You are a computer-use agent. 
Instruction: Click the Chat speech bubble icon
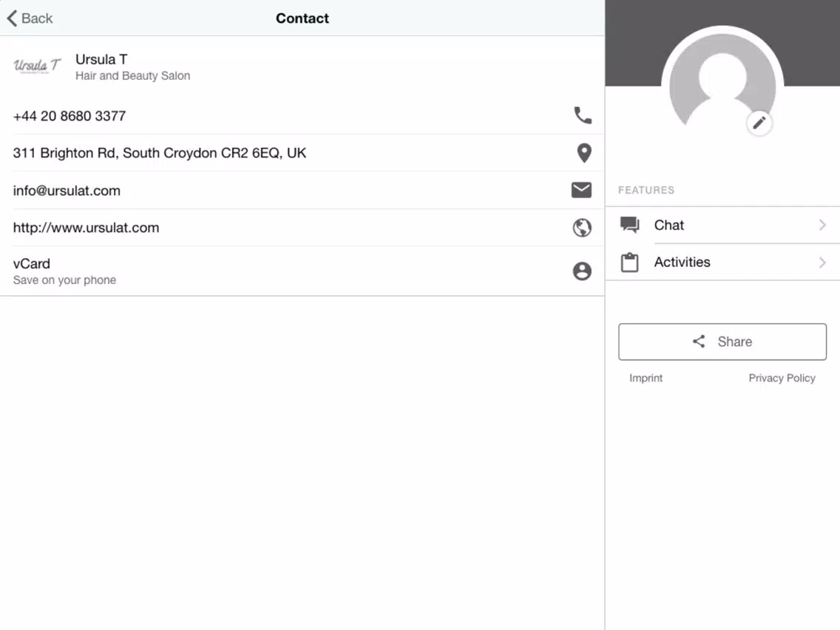click(x=629, y=225)
